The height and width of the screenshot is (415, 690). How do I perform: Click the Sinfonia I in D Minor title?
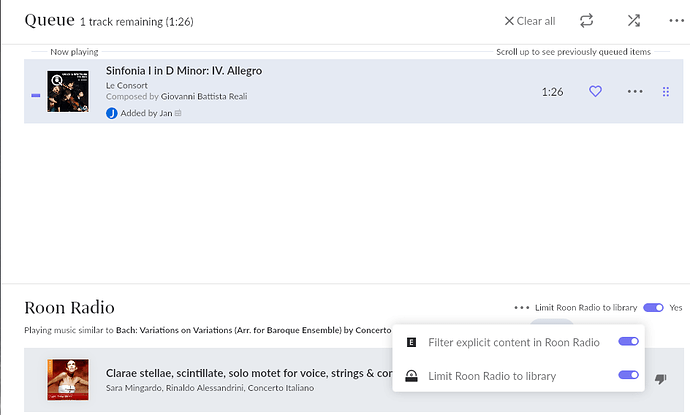(x=184, y=71)
